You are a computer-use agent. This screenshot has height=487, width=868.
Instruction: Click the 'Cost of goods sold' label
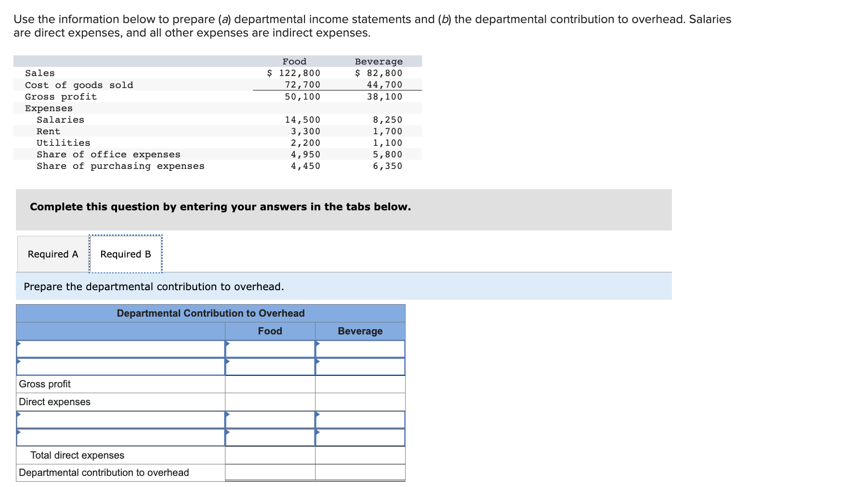click(79, 85)
